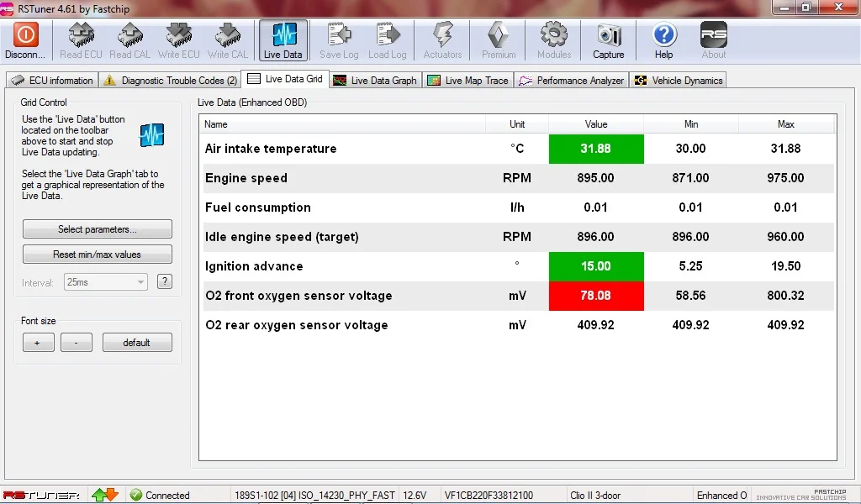Viewport: 861px width, 504px height.
Task: Open the Premium Renault icon
Action: point(499,34)
